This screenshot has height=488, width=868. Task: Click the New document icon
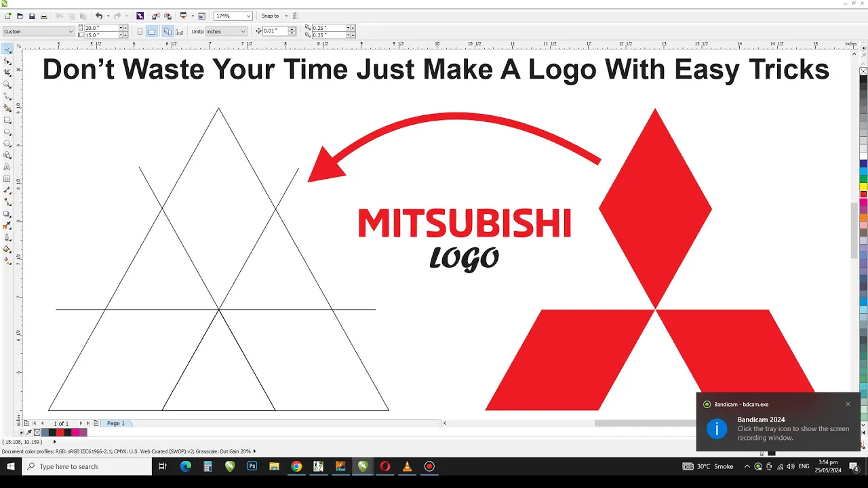pos(8,16)
